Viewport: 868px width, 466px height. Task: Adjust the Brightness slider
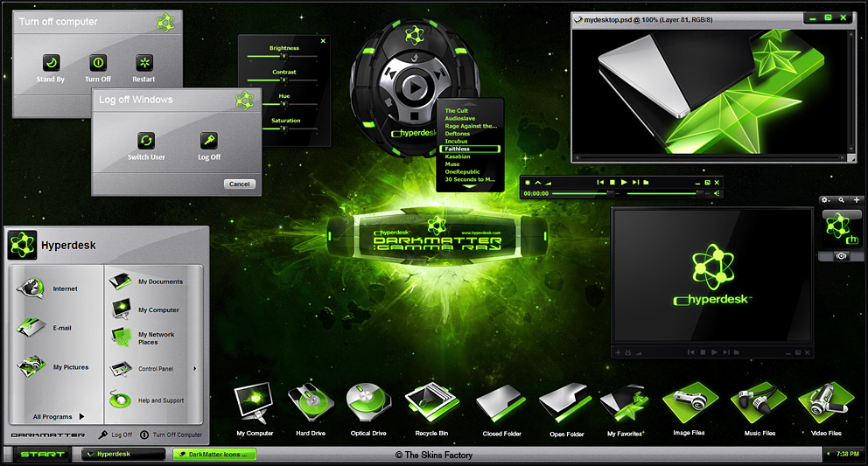[283, 56]
